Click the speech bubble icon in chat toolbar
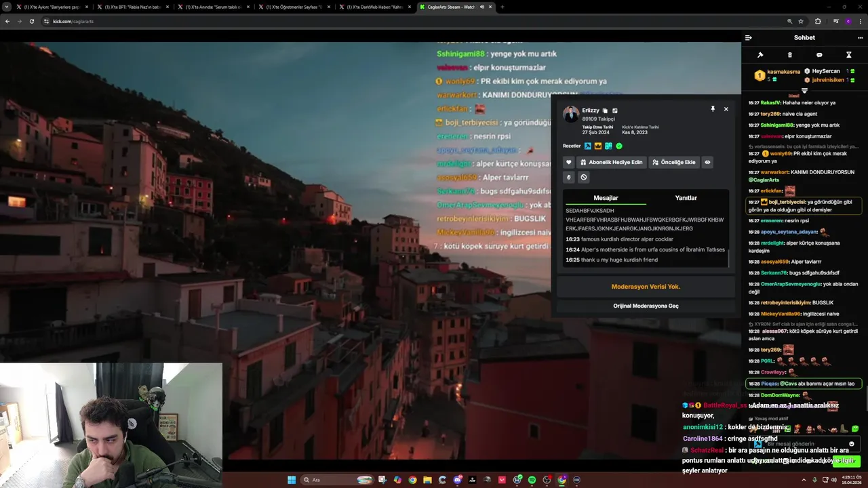The image size is (868, 488). (819, 55)
